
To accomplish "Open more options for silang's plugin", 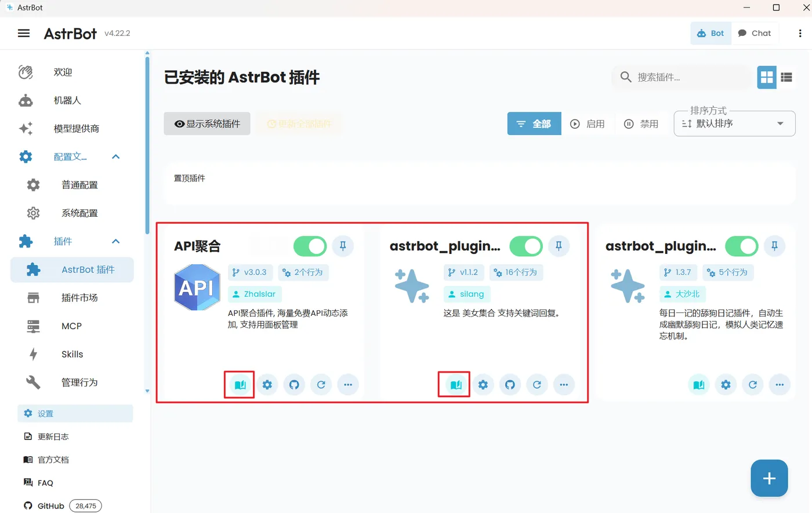I will (564, 384).
